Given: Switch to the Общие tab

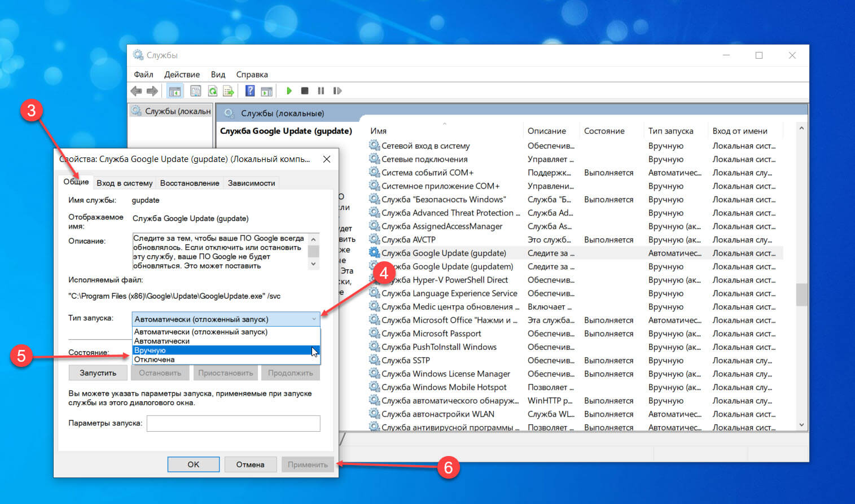Looking at the screenshot, I should point(76,182).
